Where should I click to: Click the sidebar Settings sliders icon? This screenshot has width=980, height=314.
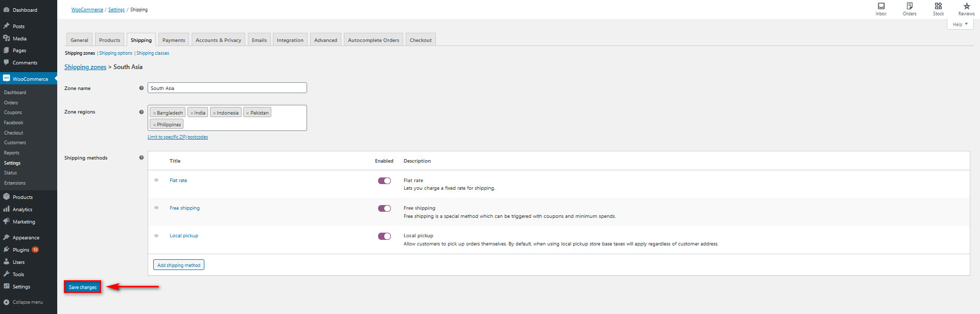coord(7,286)
